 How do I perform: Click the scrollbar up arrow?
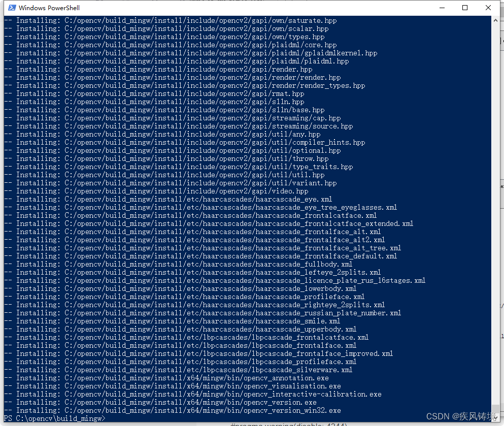[495, 20]
